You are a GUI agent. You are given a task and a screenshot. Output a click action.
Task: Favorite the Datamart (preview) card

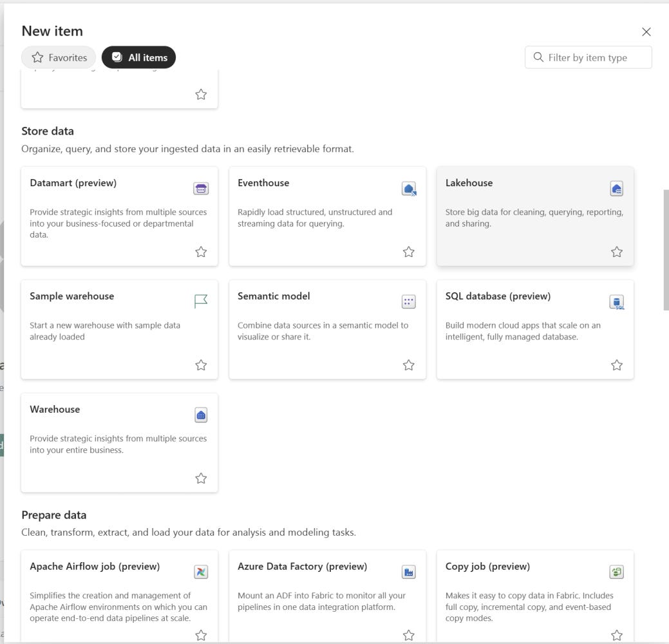coord(201,252)
